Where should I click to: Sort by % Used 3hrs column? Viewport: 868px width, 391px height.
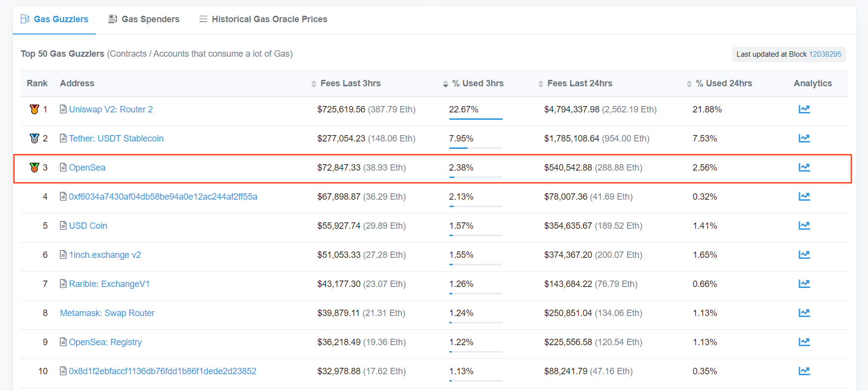pos(477,83)
